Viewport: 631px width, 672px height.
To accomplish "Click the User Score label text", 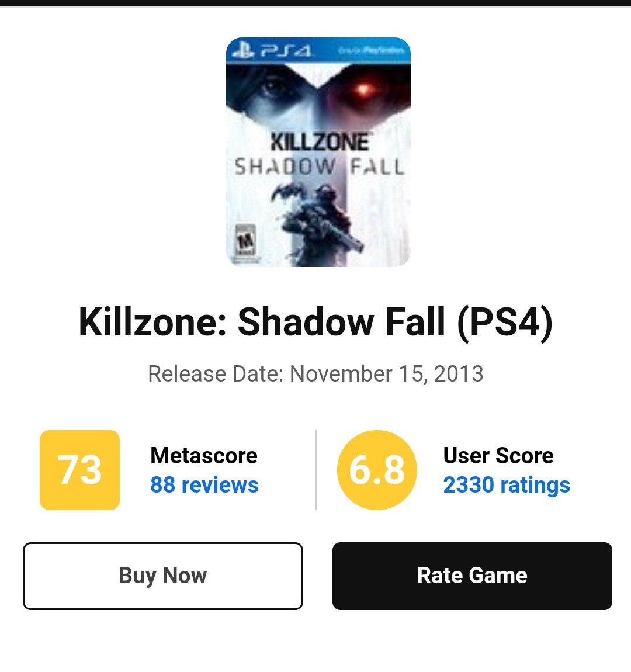I will pyautogui.click(x=498, y=456).
